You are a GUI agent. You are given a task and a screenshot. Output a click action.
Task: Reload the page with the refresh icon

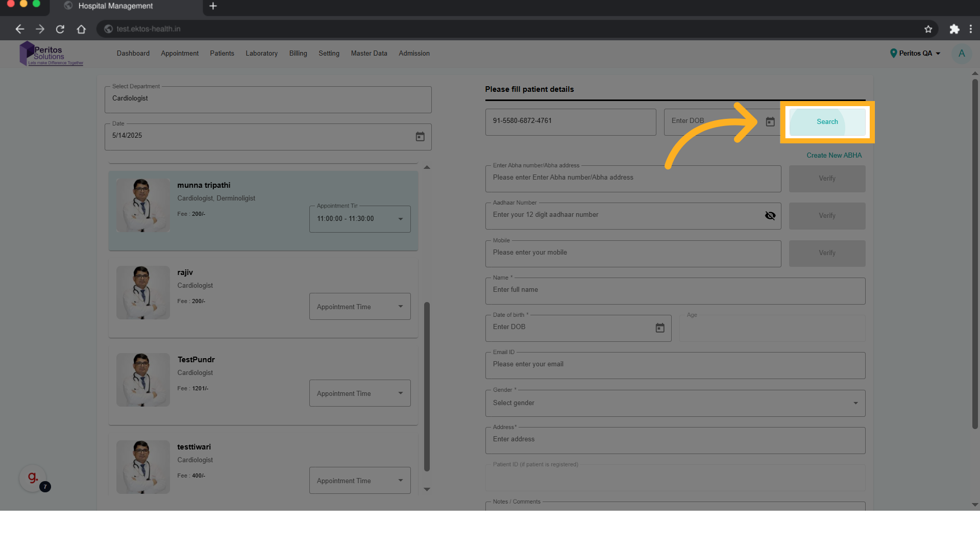[x=60, y=29]
